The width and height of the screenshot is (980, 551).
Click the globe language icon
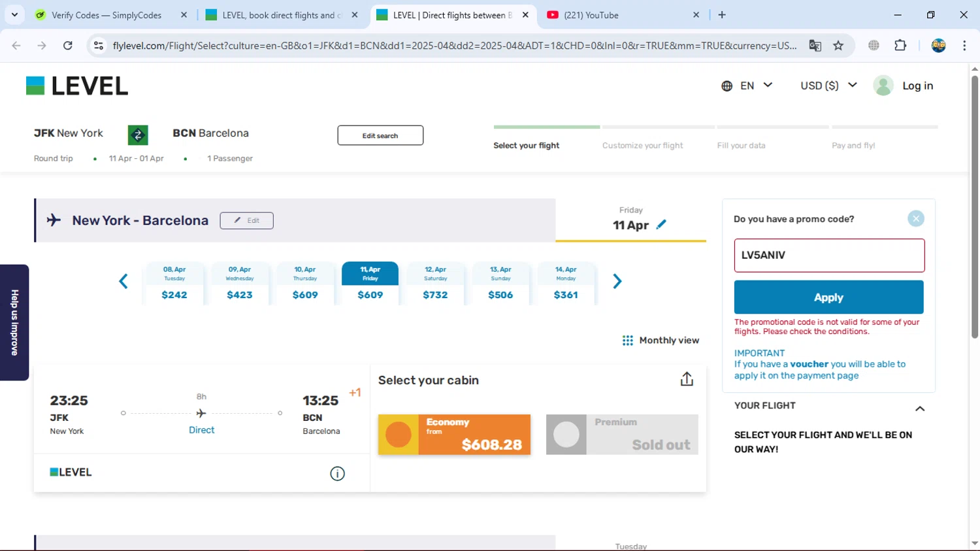point(727,86)
